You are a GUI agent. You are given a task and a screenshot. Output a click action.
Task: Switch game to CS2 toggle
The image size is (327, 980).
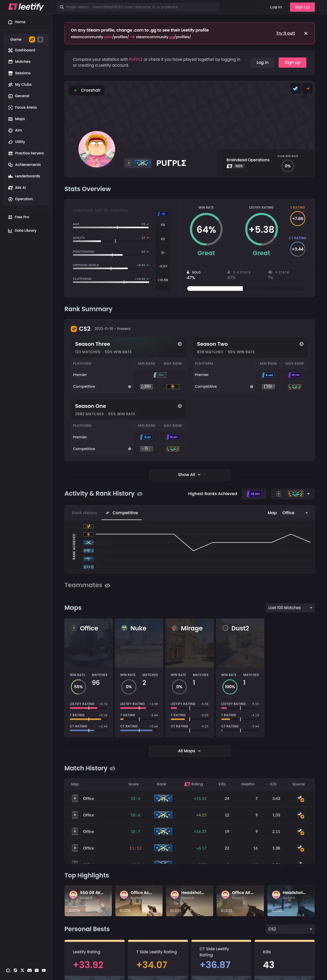[32, 40]
